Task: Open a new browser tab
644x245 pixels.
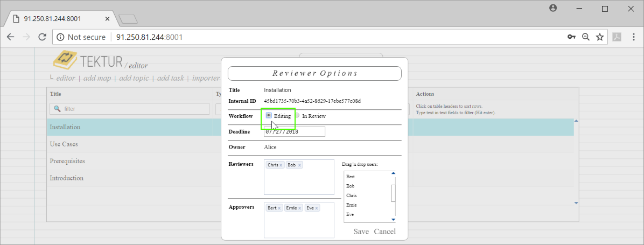Action: tap(128, 19)
